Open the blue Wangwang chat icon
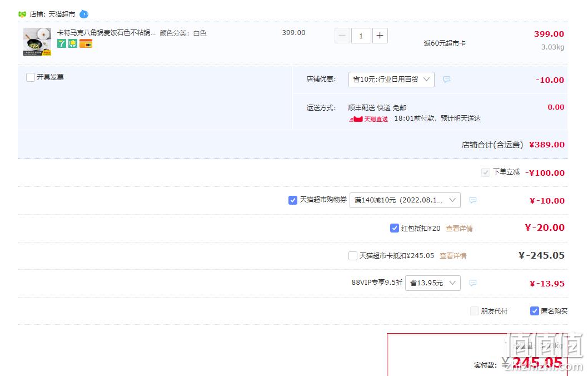 [x=84, y=14]
